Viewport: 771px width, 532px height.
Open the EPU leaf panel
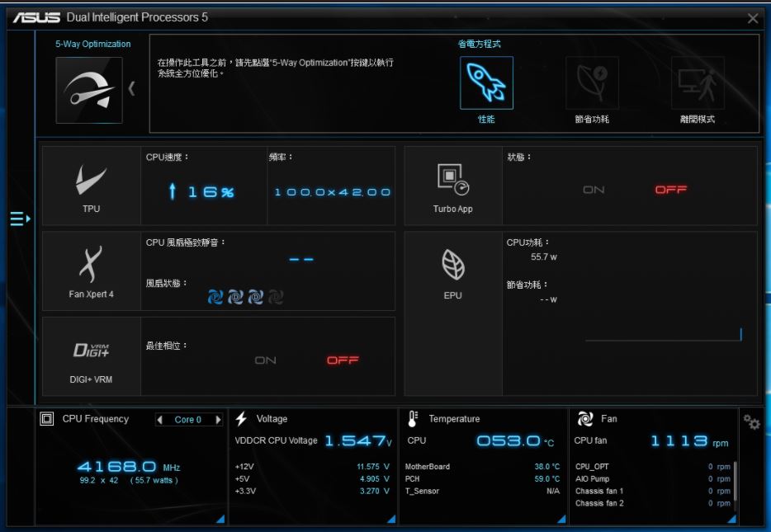click(452, 271)
